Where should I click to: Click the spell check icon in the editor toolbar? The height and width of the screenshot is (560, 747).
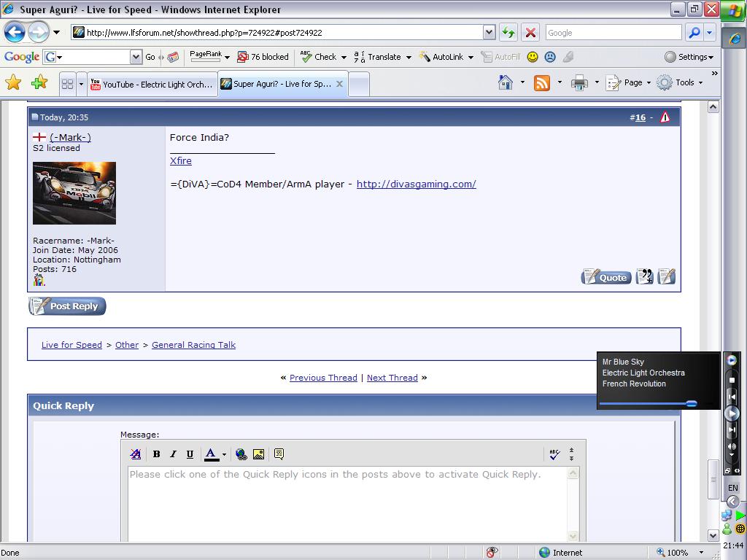coord(554,454)
